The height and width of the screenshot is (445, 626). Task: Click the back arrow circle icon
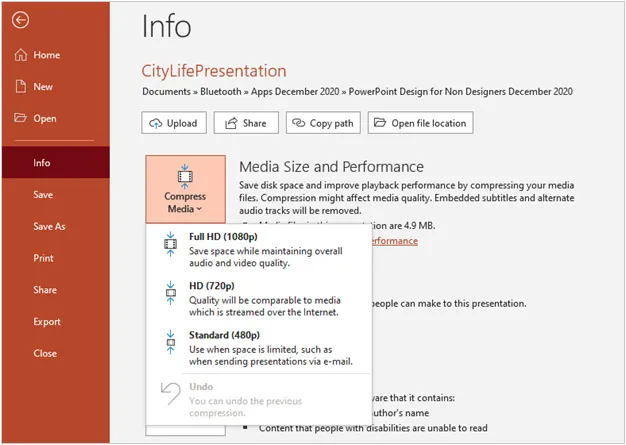click(20, 20)
